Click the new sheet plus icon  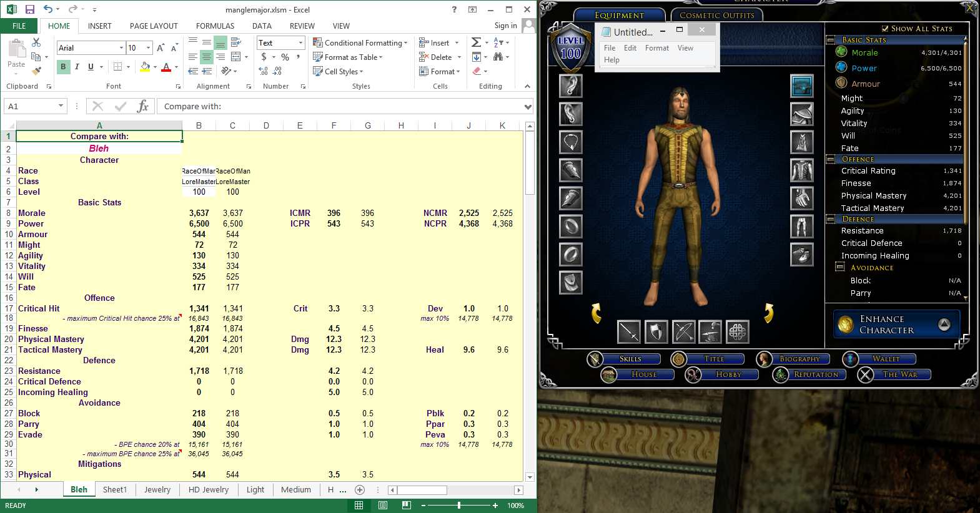click(x=360, y=490)
